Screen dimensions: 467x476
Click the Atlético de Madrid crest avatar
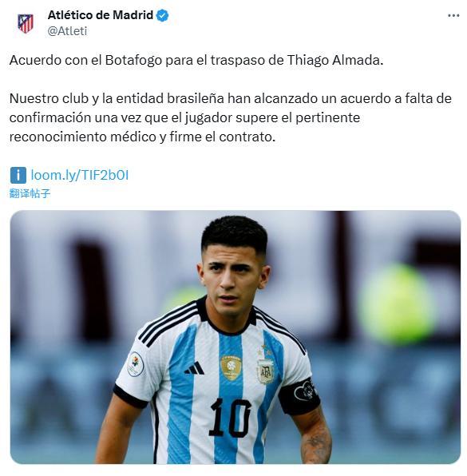click(26, 24)
